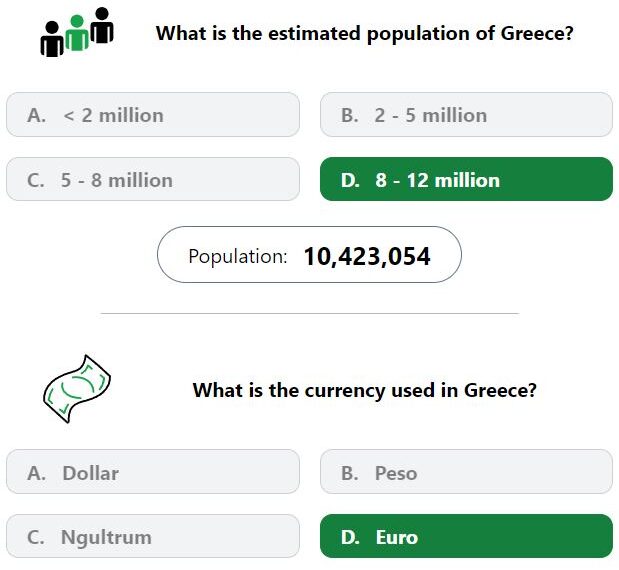The image size is (619, 570).
Task: Click the rightmost black person figure icon
Action: point(102,25)
